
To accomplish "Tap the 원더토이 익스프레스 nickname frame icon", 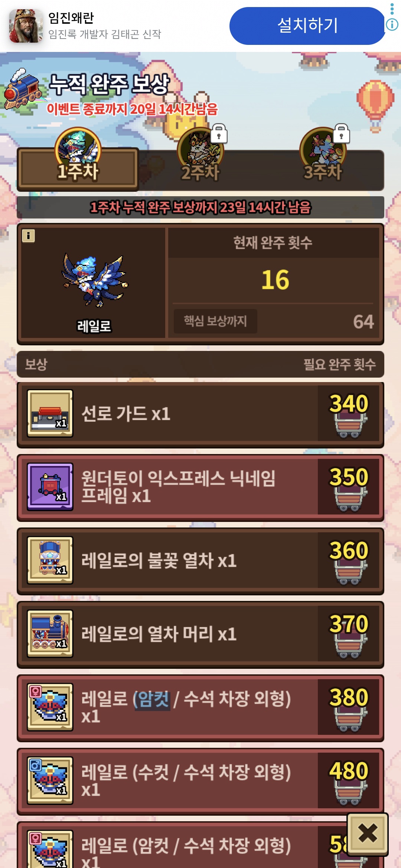I will point(50,487).
